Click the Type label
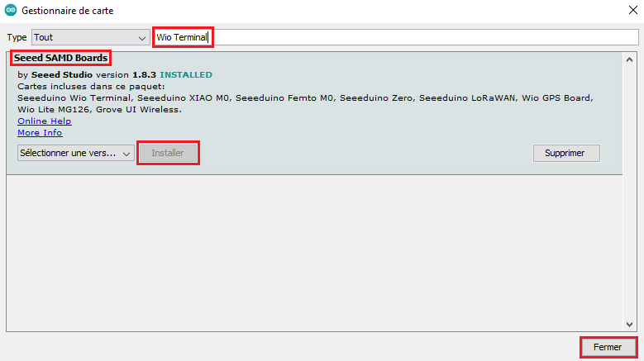The width and height of the screenshot is (644, 361). pyautogui.click(x=17, y=37)
